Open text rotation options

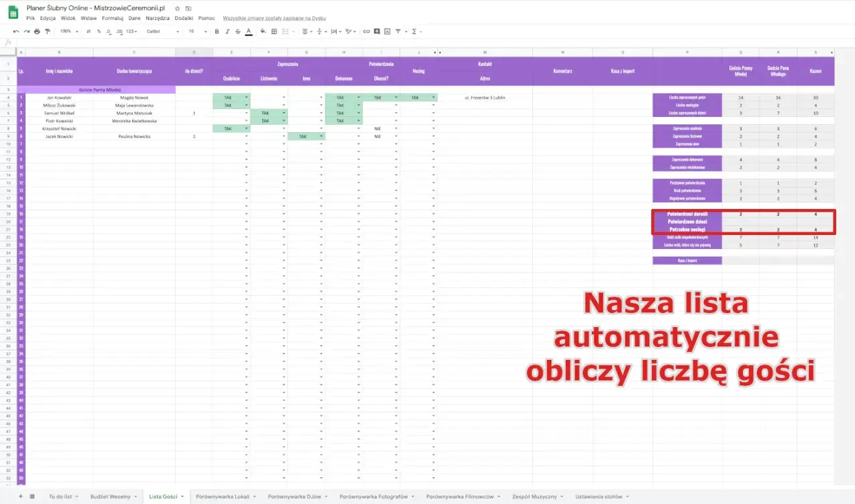[350, 31]
